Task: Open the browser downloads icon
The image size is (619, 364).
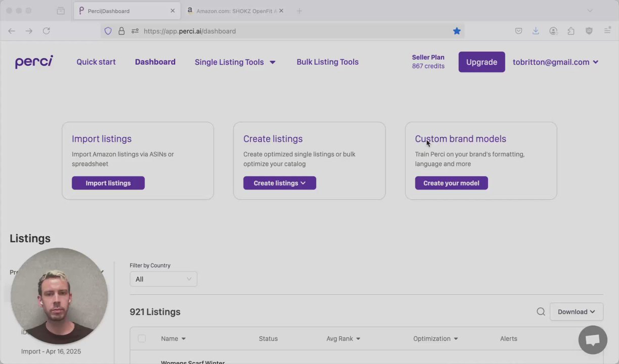Action: (x=536, y=31)
